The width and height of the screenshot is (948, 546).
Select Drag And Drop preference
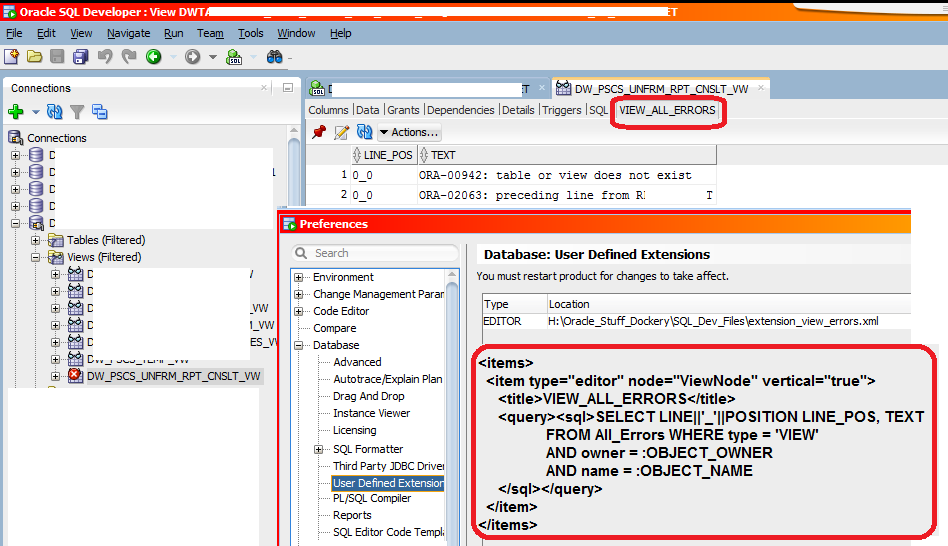[x=369, y=396]
